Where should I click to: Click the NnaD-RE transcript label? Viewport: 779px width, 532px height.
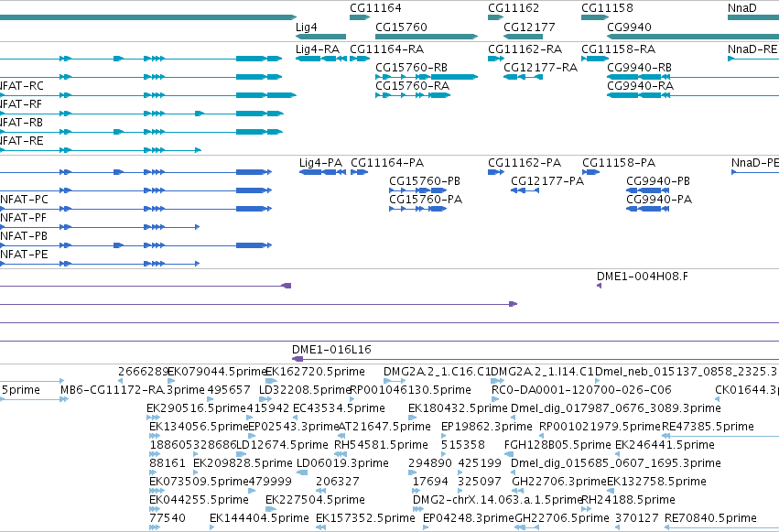coord(752,49)
